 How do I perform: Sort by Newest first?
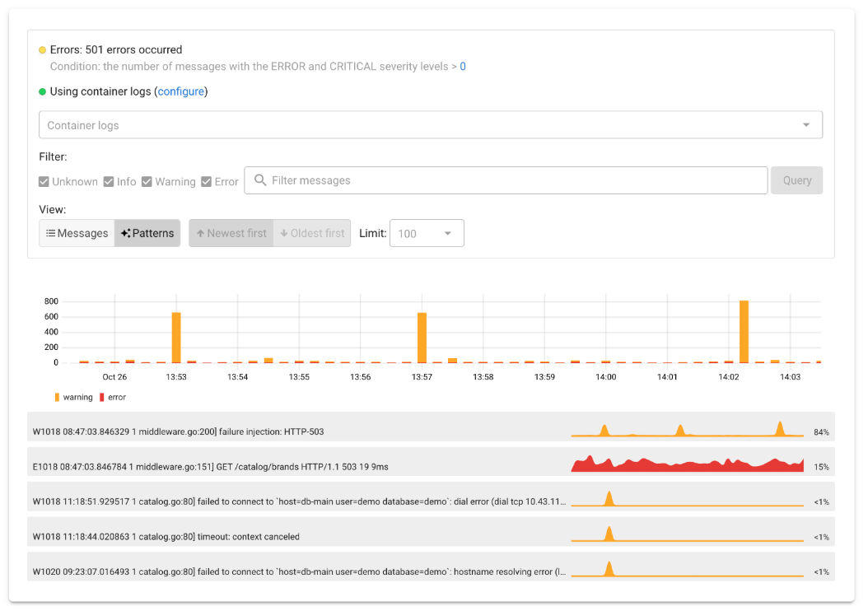[231, 233]
